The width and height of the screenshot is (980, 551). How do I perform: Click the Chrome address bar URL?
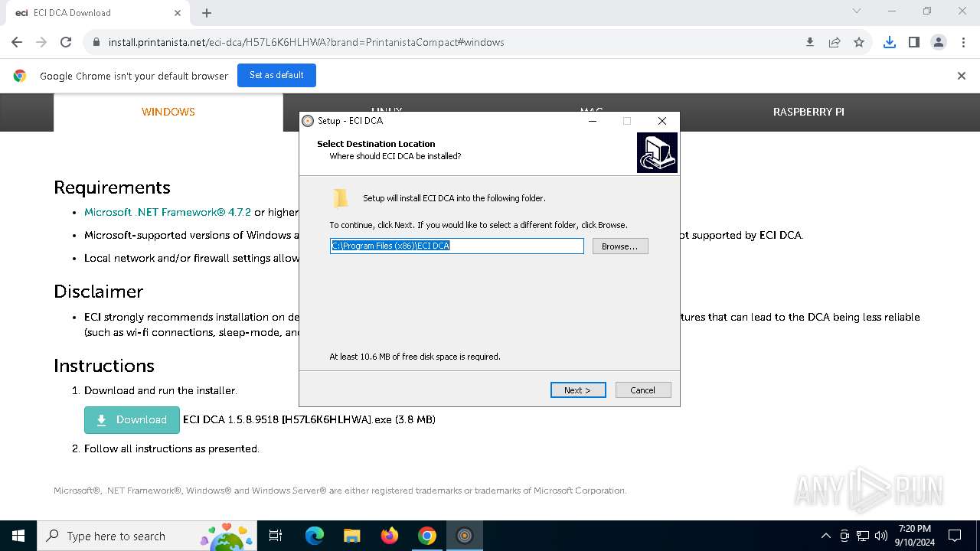[306, 42]
